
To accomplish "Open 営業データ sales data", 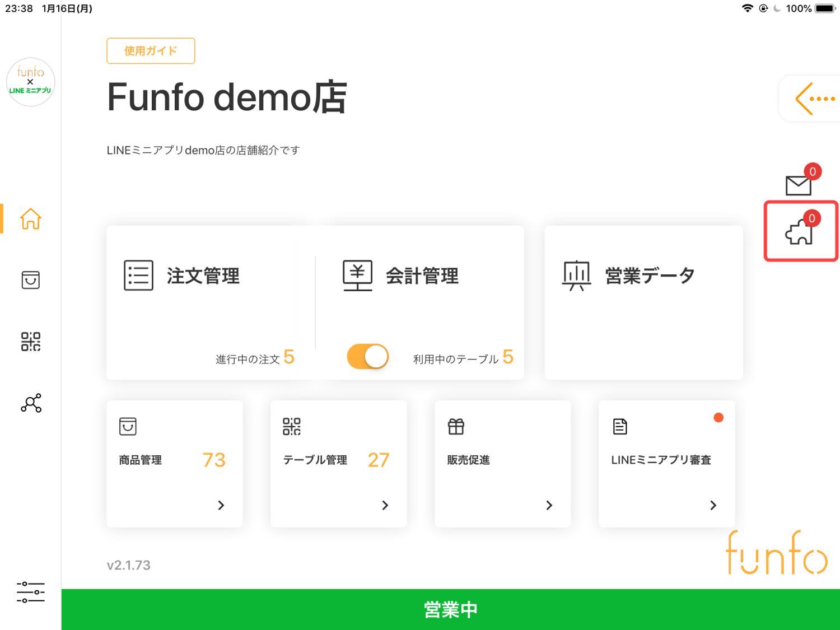I will coord(650,276).
